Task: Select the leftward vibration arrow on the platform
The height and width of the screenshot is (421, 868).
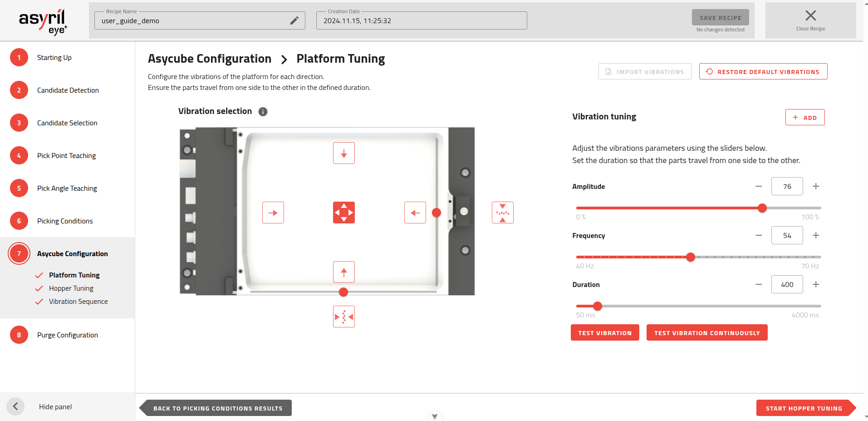Action: pyautogui.click(x=415, y=213)
